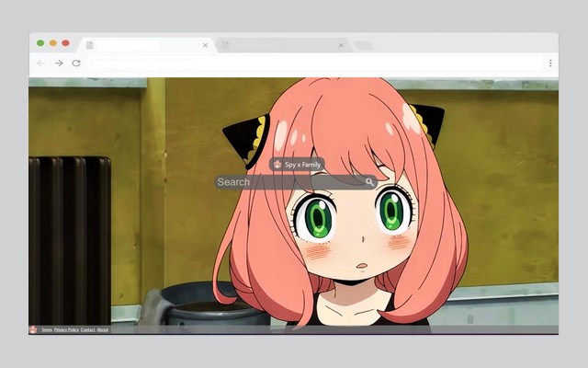The width and height of the screenshot is (588, 368).
Task: Open a new tab with the tab button
Action: tap(364, 46)
